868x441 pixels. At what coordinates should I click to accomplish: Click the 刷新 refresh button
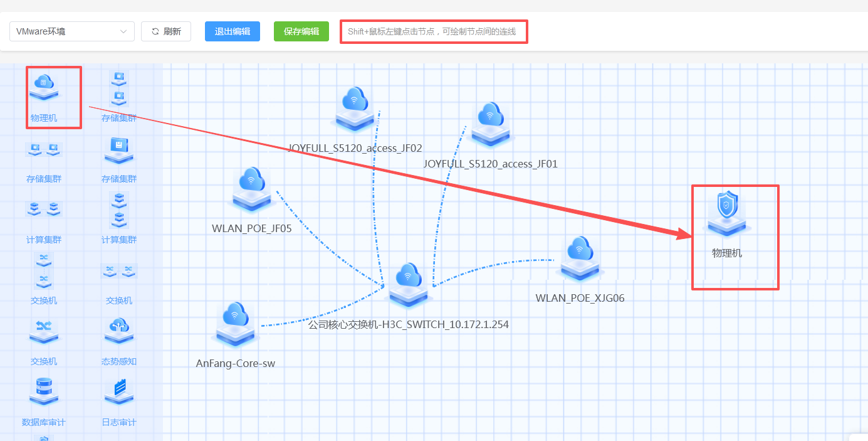click(166, 31)
